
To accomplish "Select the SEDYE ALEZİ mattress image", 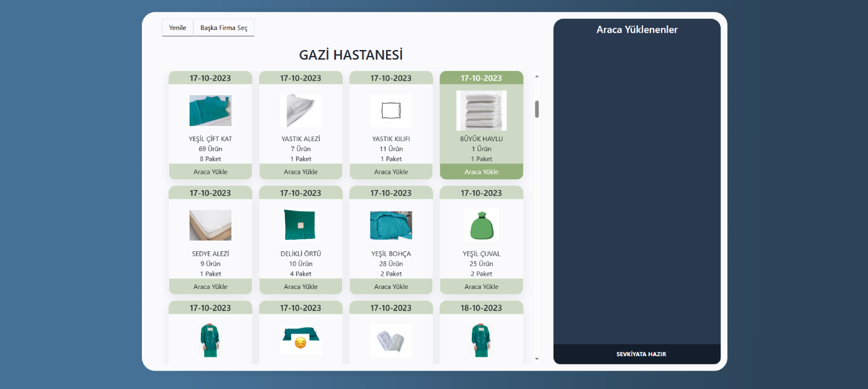I will (210, 225).
